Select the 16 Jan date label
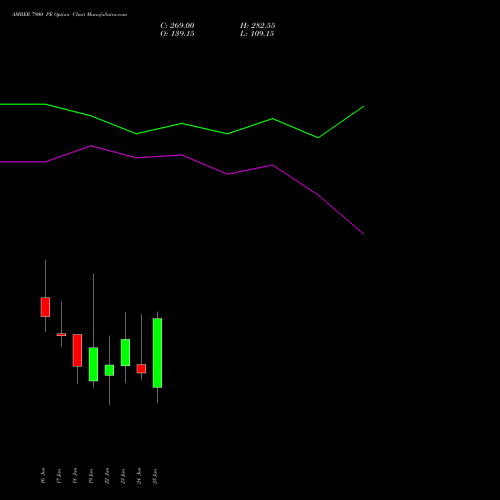The image size is (500, 500). click(x=43, y=475)
